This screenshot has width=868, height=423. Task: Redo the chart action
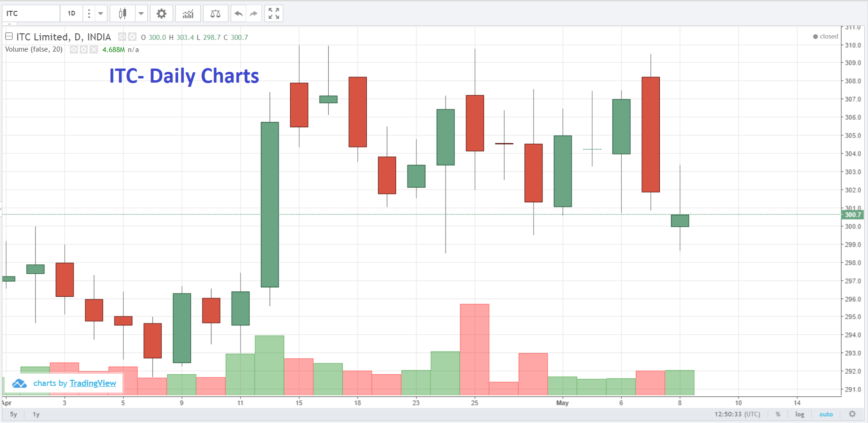coord(254,14)
